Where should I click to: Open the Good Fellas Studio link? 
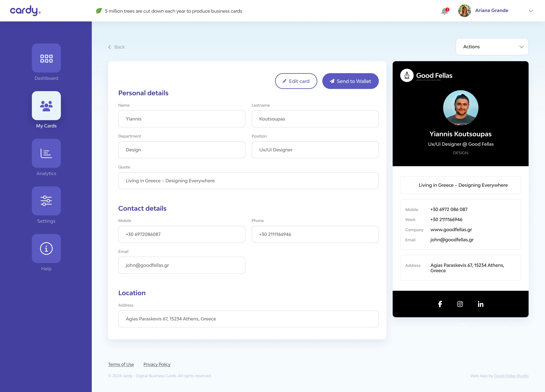coord(511,376)
